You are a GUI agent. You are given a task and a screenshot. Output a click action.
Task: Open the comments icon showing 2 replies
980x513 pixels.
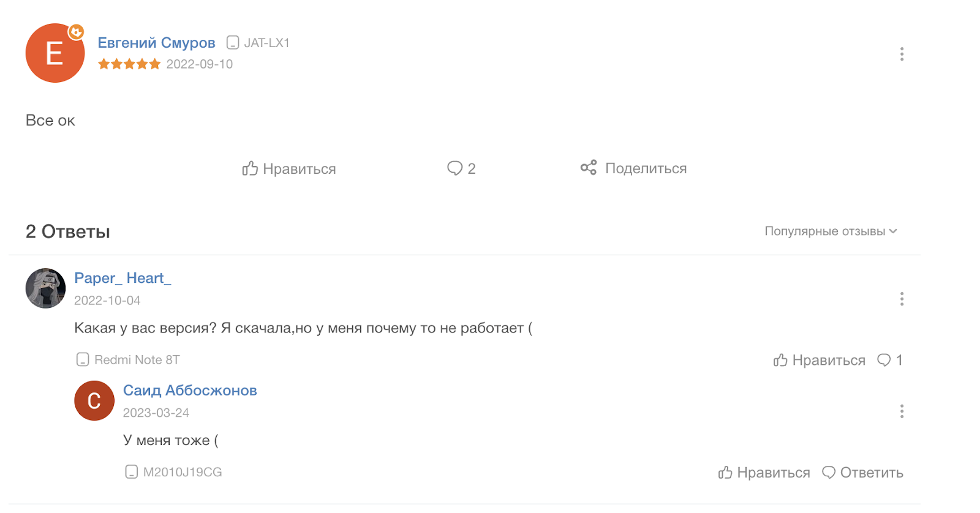pyautogui.click(x=455, y=168)
